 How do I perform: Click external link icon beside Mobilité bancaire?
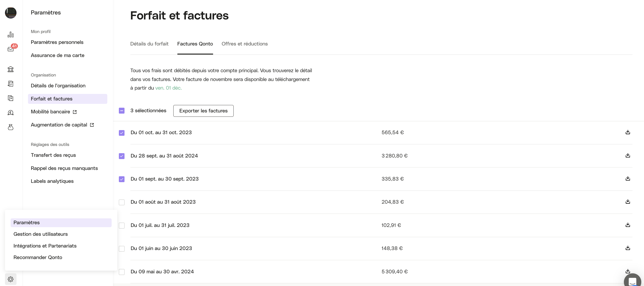pyautogui.click(x=75, y=112)
